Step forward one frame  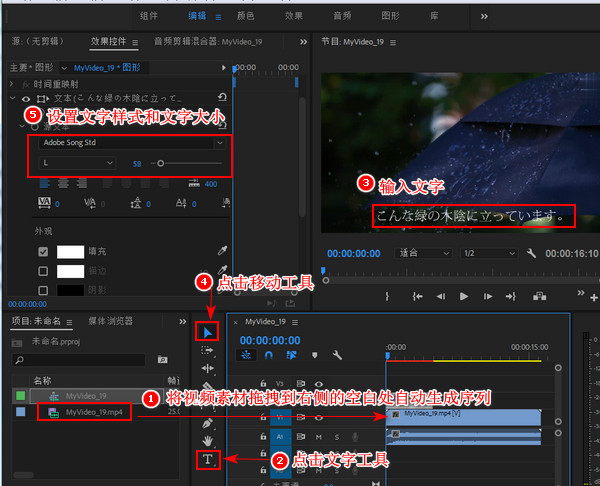[488, 296]
